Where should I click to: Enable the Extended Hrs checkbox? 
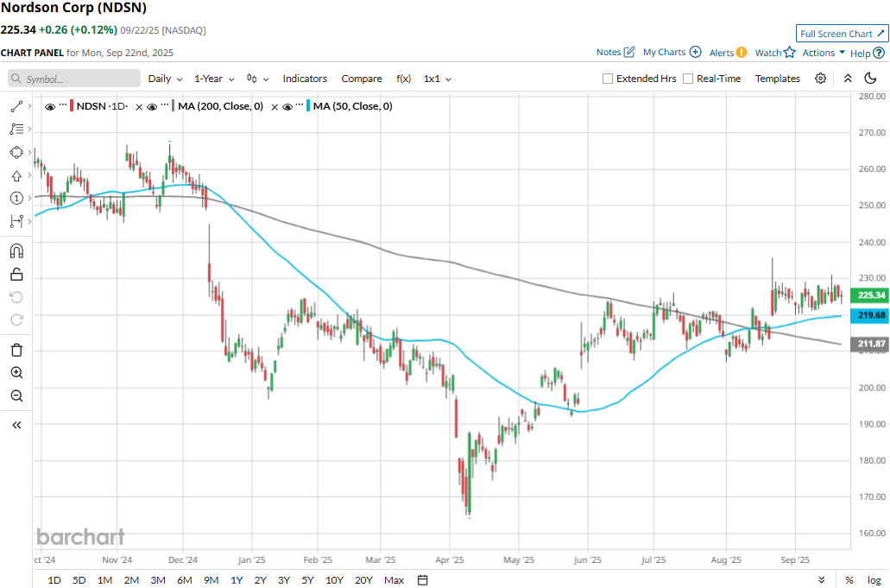609,79
